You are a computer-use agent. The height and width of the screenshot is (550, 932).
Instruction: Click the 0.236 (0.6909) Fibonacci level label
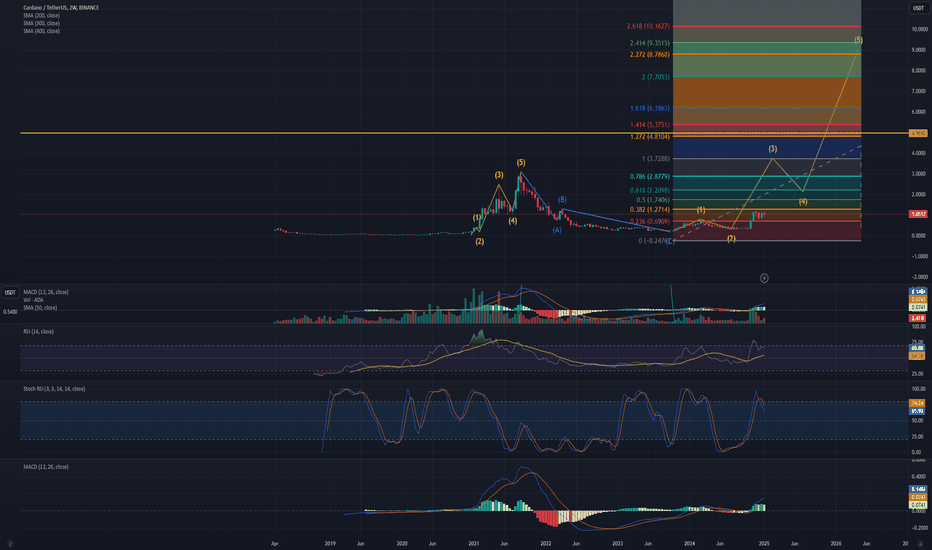[650, 221]
